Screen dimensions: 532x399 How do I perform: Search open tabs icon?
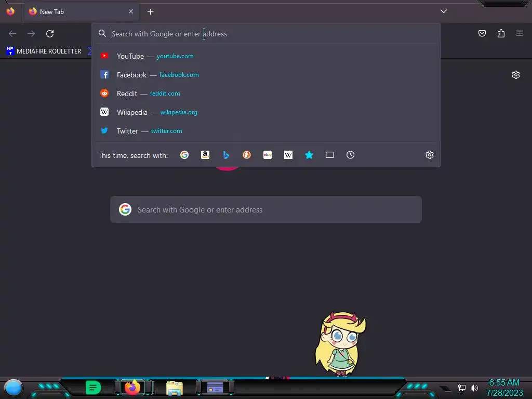[x=330, y=155]
